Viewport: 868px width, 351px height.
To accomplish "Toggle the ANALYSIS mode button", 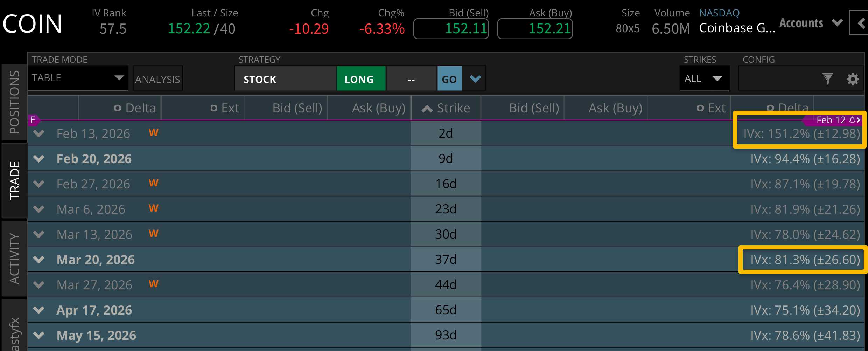I will (x=157, y=79).
